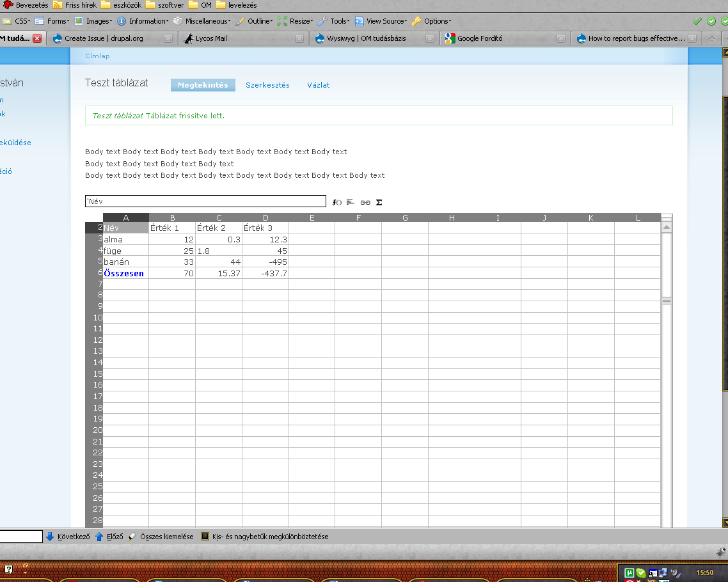Click Összes kiemelése highlight-all icon
This screenshot has width=728, height=582.
(132, 537)
